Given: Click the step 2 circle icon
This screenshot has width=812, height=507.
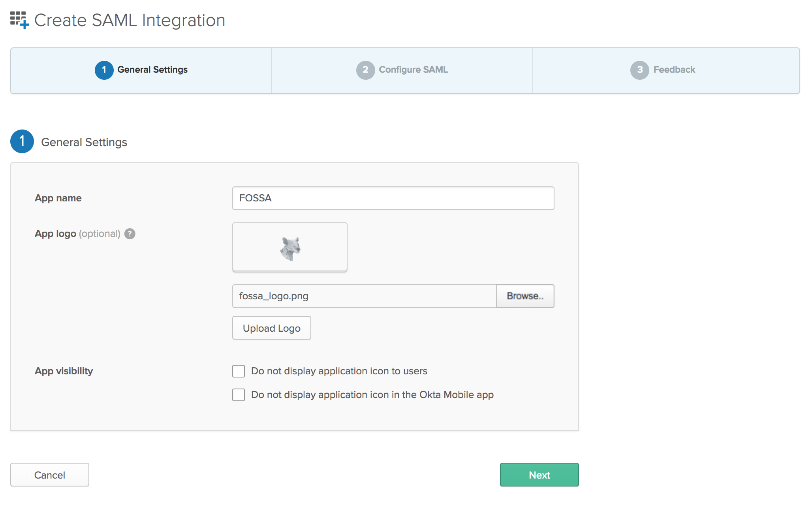Looking at the screenshot, I should coord(365,70).
